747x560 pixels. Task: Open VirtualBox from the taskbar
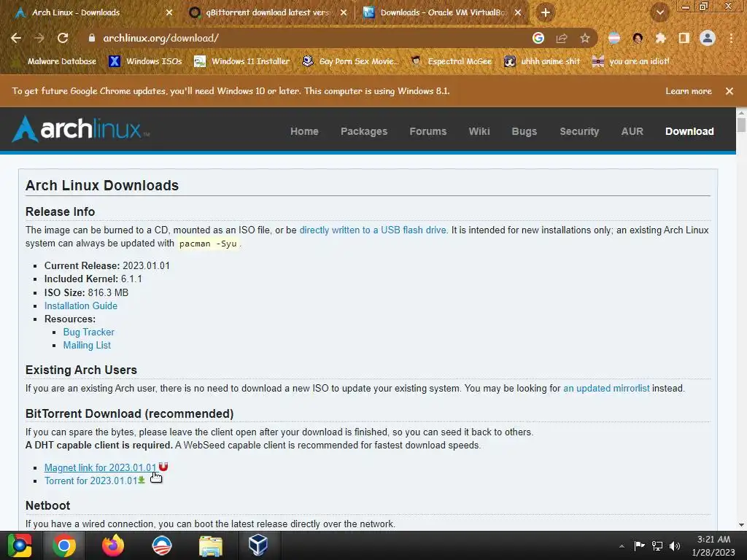(x=258, y=545)
